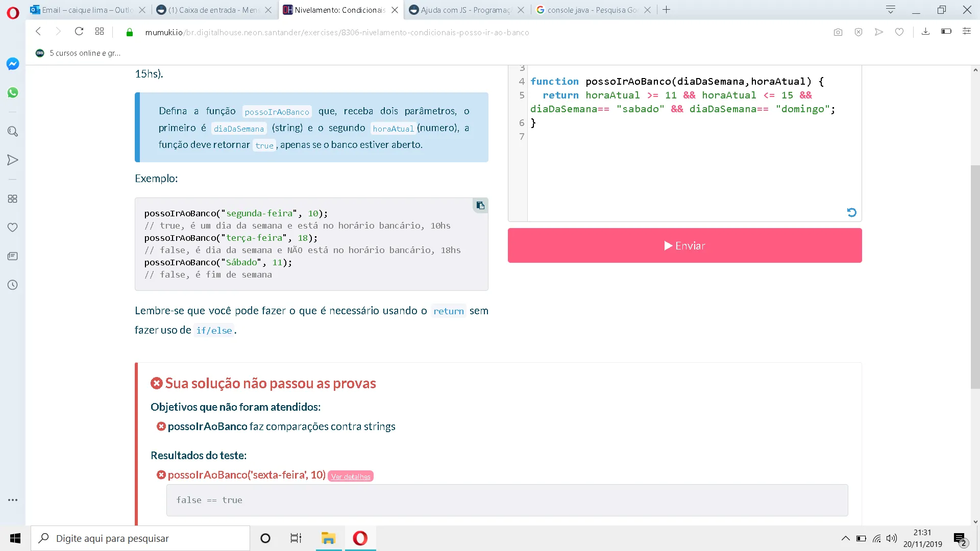Image resolution: width=980 pixels, height=551 pixels.
Task: Open History from sidebar clock icon
Action: [x=13, y=285]
